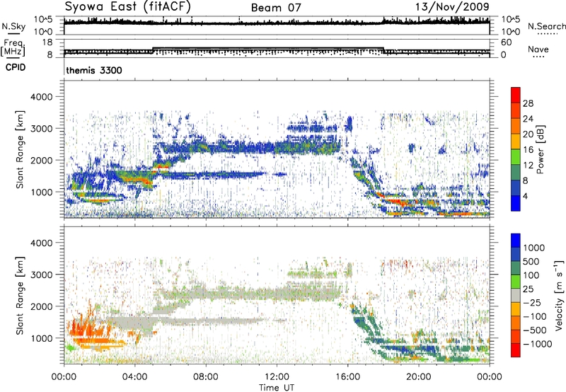Click '1000' on velocity panel range axis
Viewport: 566px width, 392px height.
[x=41, y=338]
